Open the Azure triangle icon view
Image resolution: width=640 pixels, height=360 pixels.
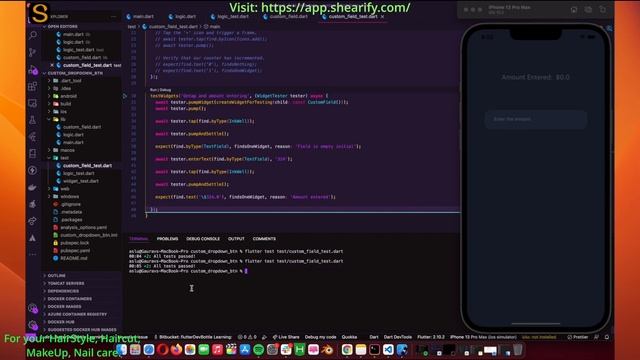click(33, 238)
